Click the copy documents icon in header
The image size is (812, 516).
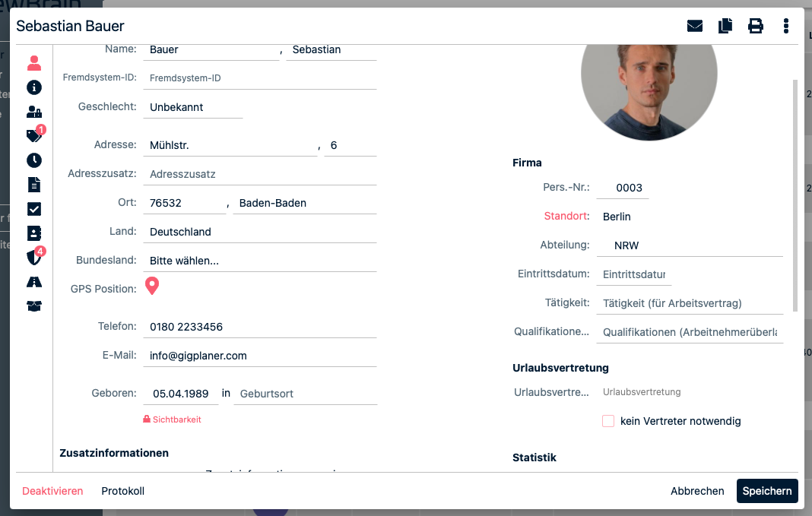pos(725,26)
